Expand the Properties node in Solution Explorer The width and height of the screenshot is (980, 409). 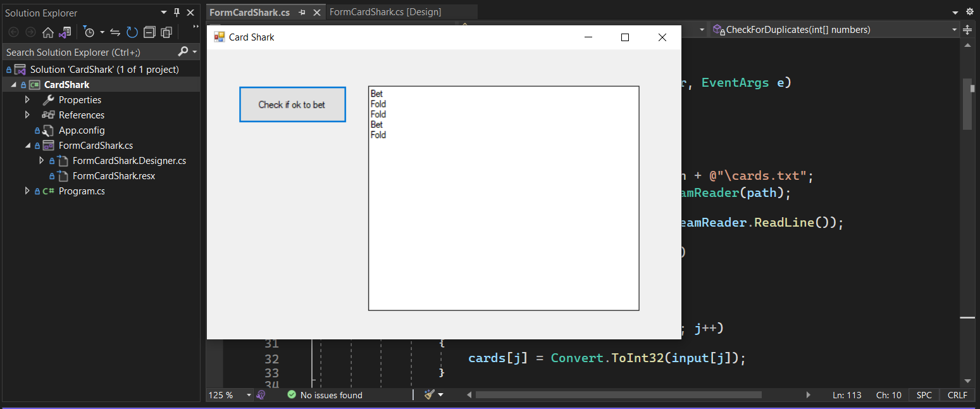pyautogui.click(x=27, y=99)
